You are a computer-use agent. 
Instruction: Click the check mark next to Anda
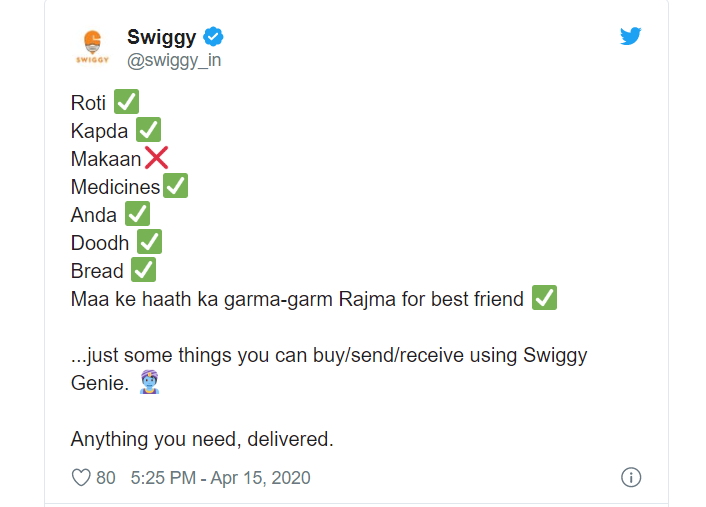pyautogui.click(x=137, y=214)
